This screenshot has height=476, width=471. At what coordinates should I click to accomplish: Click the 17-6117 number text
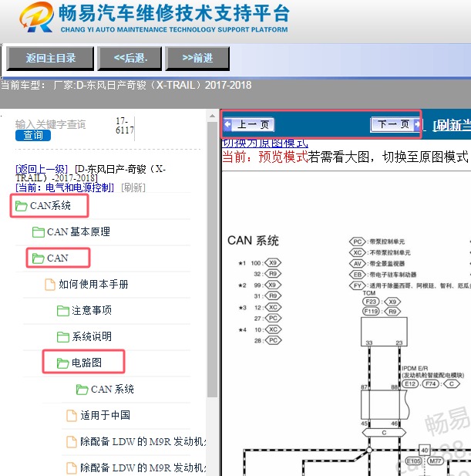[124, 126]
